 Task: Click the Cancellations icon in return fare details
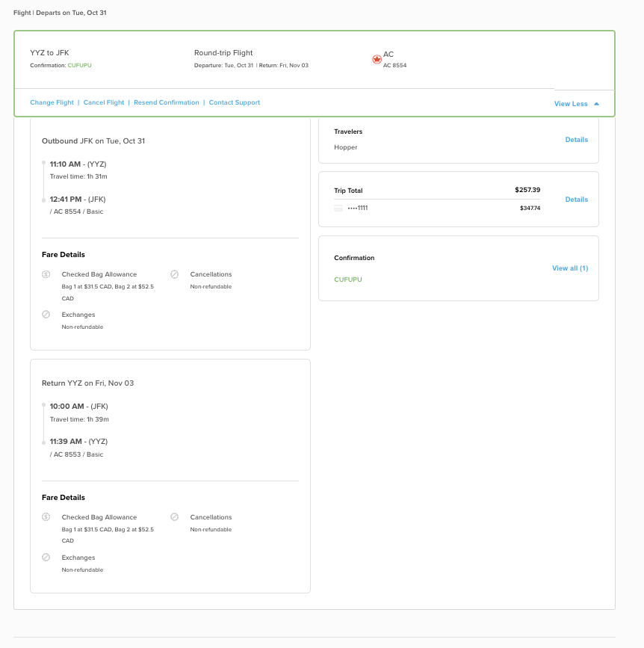(x=175, y=517)
